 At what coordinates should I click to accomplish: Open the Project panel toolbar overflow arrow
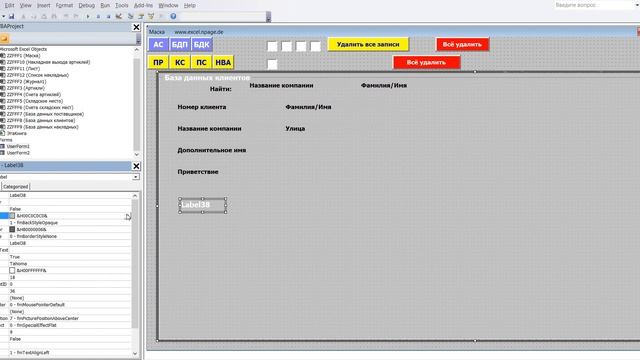pyautogui.click(x=138, y=38)
